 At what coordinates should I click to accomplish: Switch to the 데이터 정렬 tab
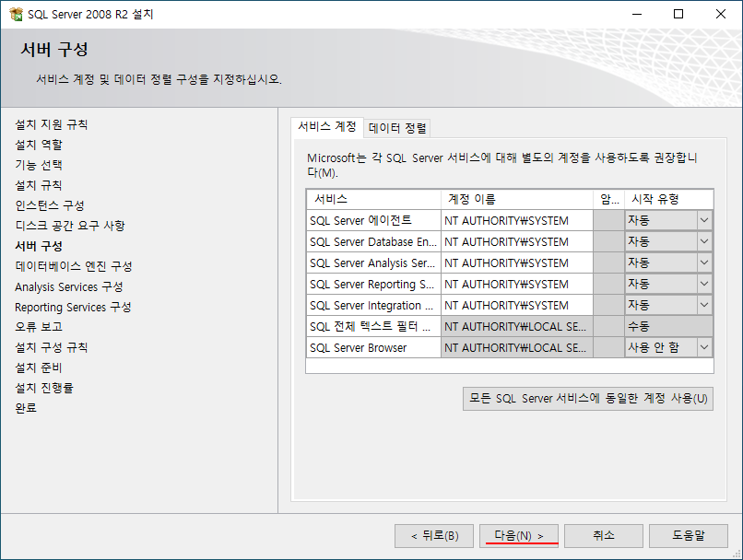(x=397, y=128)
